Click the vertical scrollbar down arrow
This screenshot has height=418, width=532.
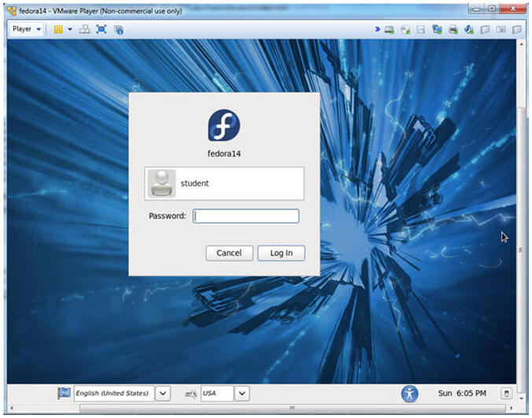pos(522,398)
